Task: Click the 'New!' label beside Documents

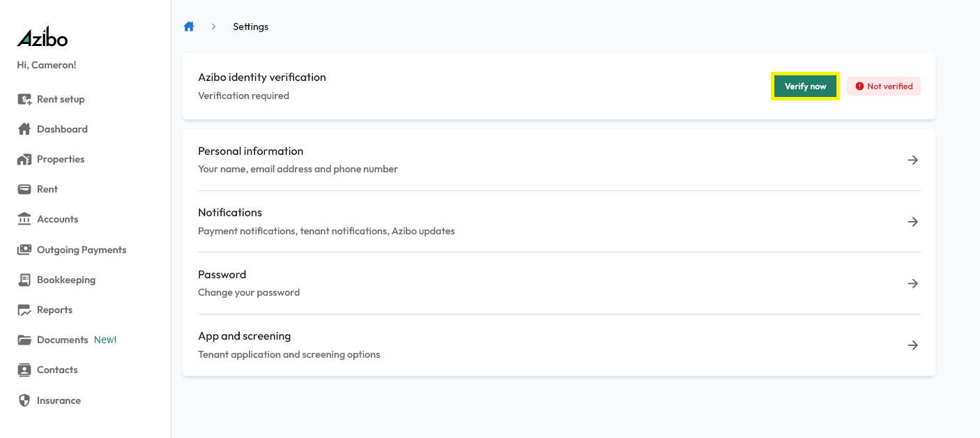Action: [x=105, y=340]
